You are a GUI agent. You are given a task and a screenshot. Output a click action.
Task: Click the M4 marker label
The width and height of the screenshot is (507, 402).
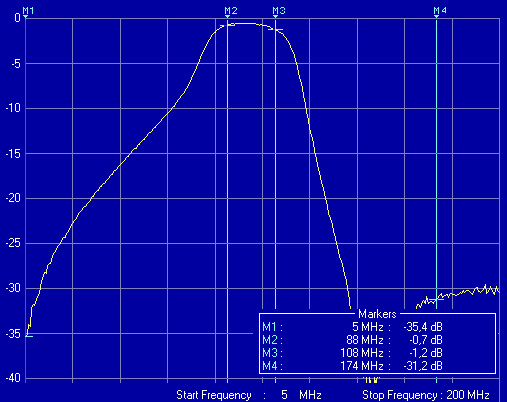[x=440, y=10]
